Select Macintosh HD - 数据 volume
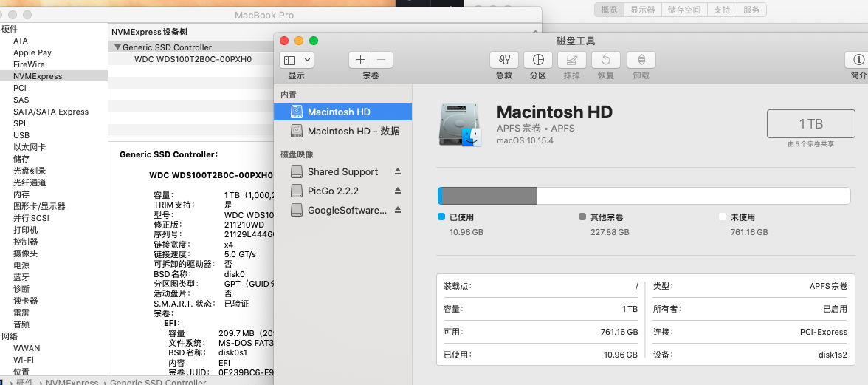The image size is (868, 385). coord(343,132)
